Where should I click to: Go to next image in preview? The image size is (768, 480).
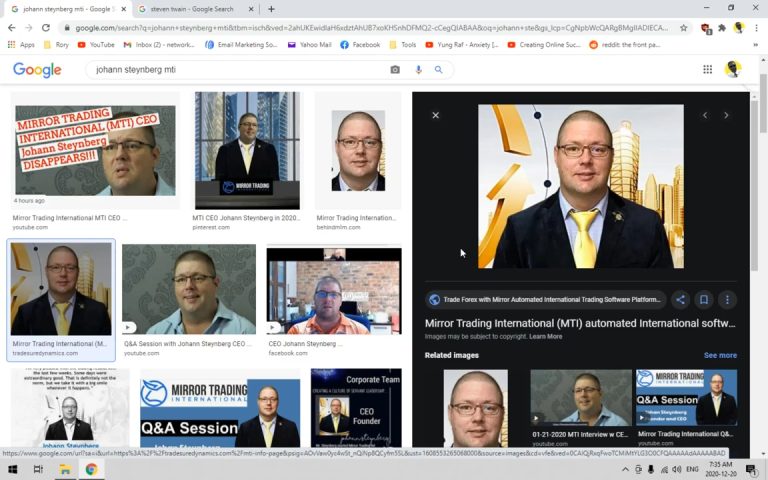click(x=726, y=115)
